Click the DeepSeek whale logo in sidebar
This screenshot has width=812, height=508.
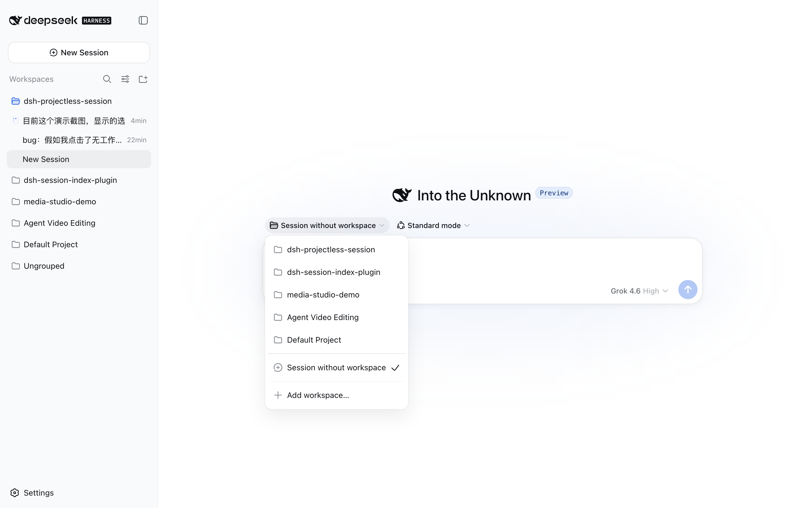(x=16, y=21)
